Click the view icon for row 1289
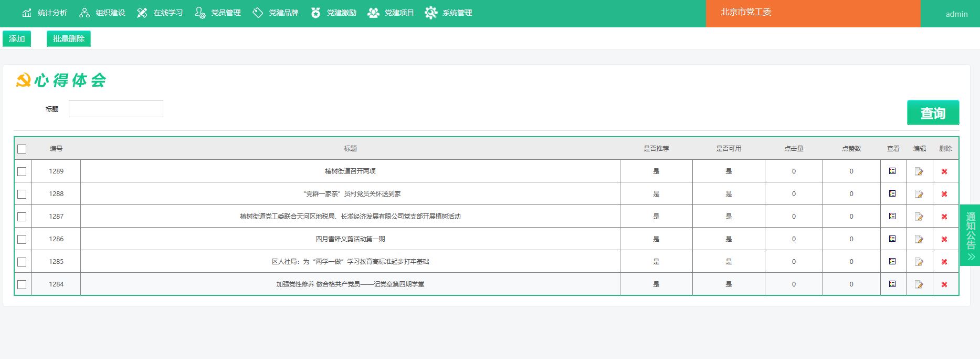The width and height of the screenshot is (980, 359). pyautogui.click(x=892, y=171)
